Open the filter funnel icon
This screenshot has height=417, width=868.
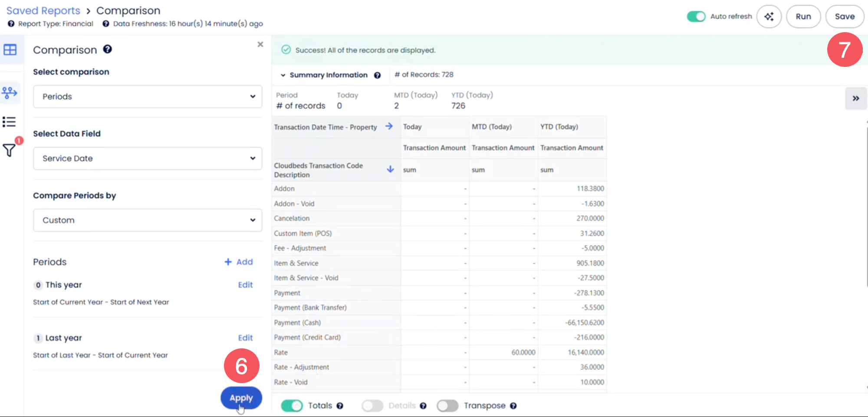tap(9, 150)
